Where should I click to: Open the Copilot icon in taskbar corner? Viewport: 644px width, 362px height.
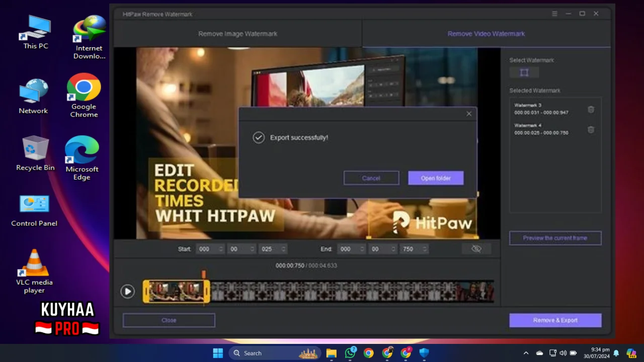point(631,353)
